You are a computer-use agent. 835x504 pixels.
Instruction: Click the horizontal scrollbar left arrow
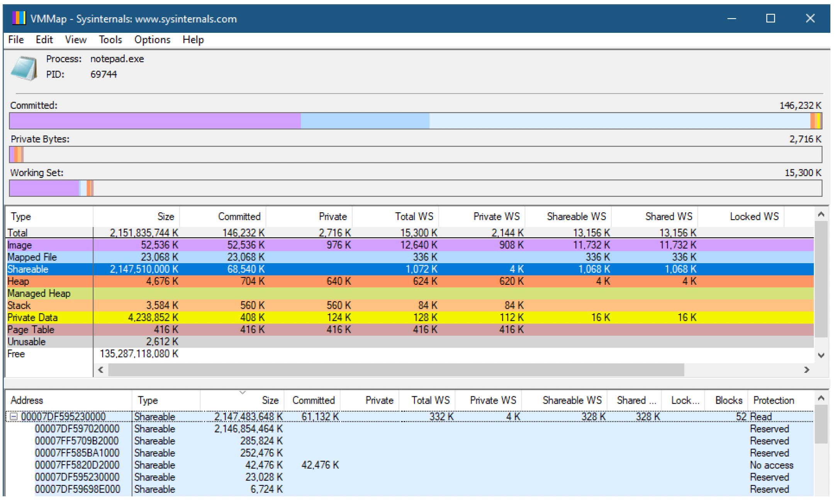pos(101,370)
